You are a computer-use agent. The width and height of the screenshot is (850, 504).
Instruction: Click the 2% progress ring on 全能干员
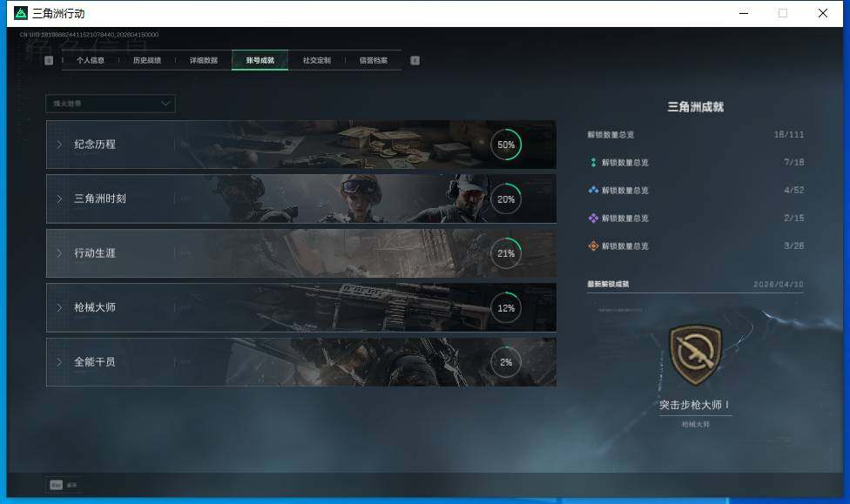(506, 362)
